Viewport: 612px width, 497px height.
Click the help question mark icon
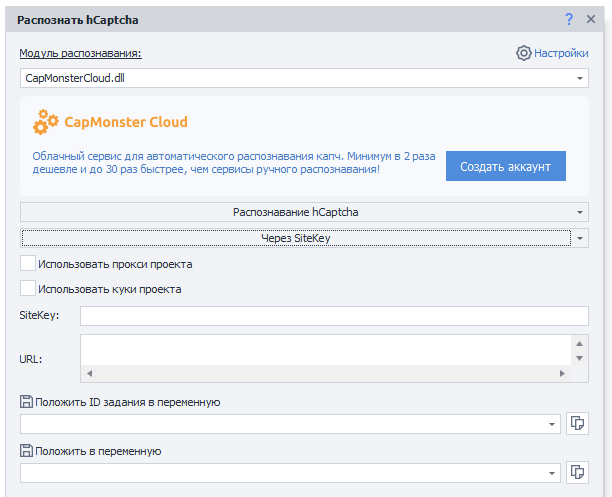coord(569,19)
